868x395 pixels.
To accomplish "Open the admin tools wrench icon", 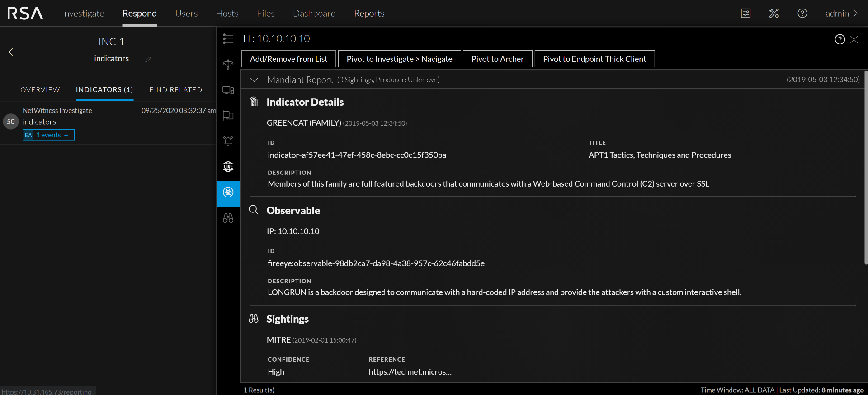I will coord(774,14).
